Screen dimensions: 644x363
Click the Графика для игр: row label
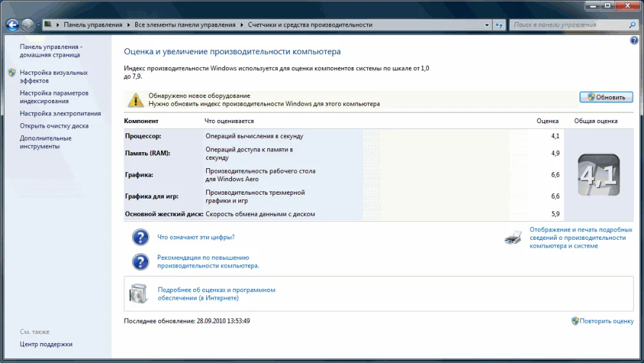coord(151,197)
